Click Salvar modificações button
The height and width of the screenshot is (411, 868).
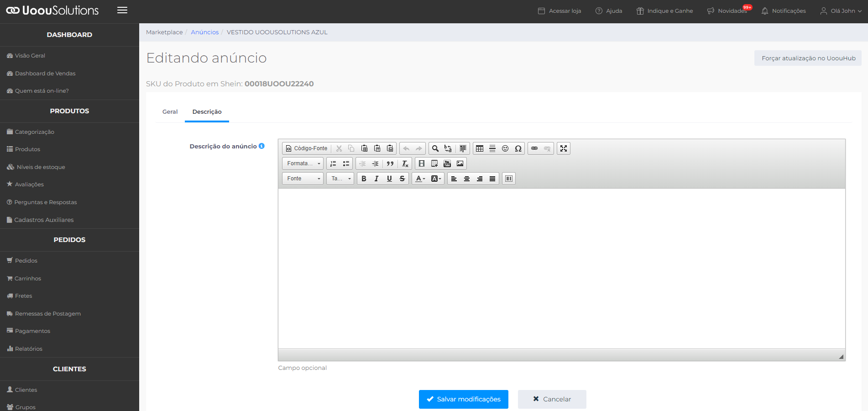point(464,399)
